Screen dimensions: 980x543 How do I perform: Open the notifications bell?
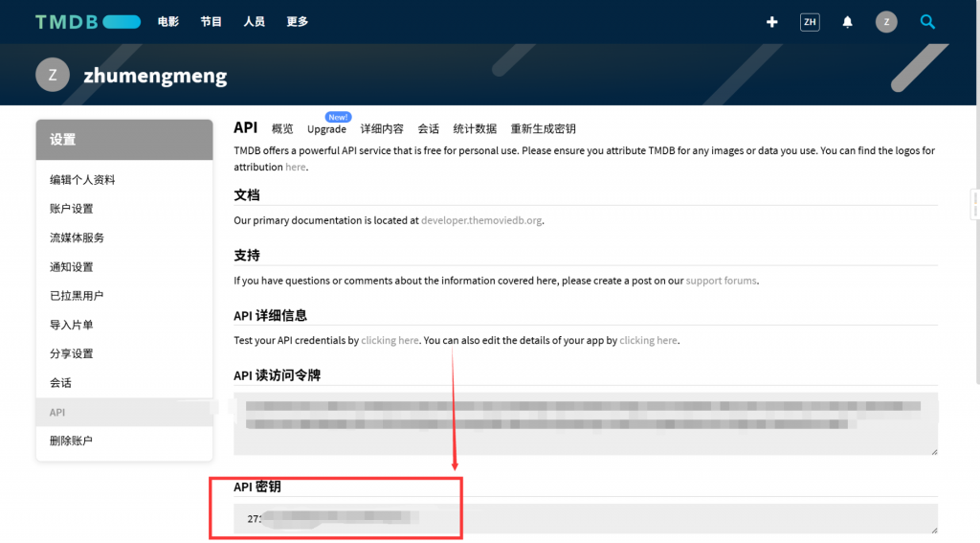(x=848, y=22)
